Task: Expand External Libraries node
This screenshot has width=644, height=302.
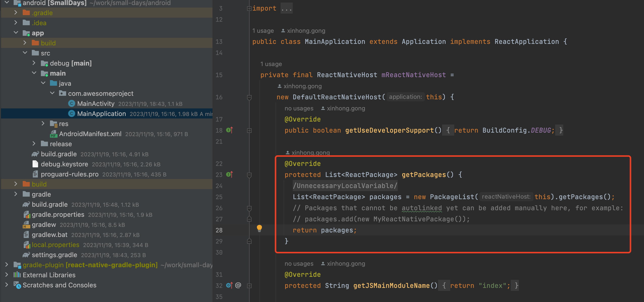Action: coord(7,275)
